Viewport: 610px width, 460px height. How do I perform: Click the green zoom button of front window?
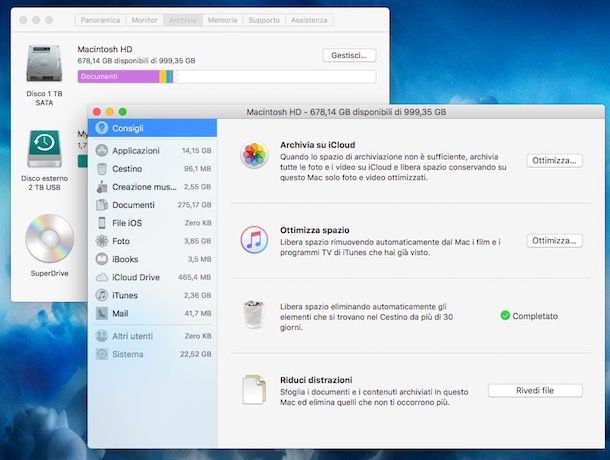tap(123, 112)
